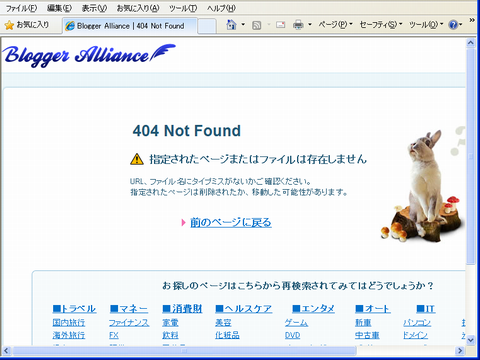This screenshot has width=480, height=360.
Task: Click the RSS feeds icon
Action: pyautogui.click(x=257, y=25)
